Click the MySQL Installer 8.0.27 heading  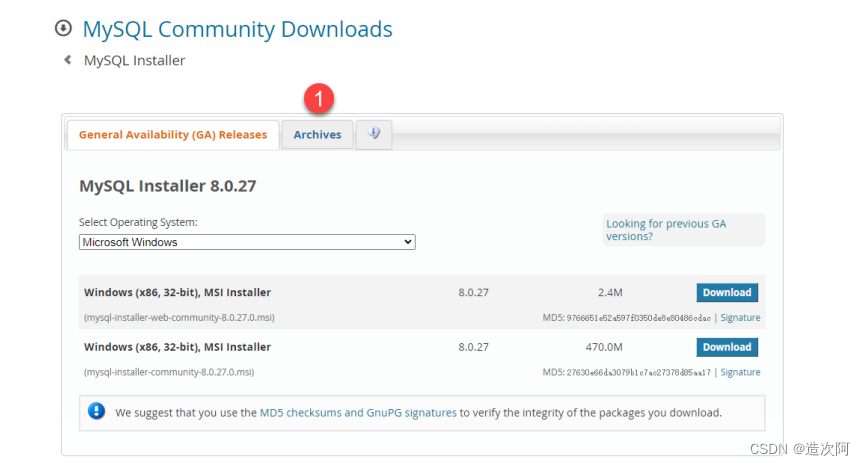pyautogui.click(x=168, y=186)
